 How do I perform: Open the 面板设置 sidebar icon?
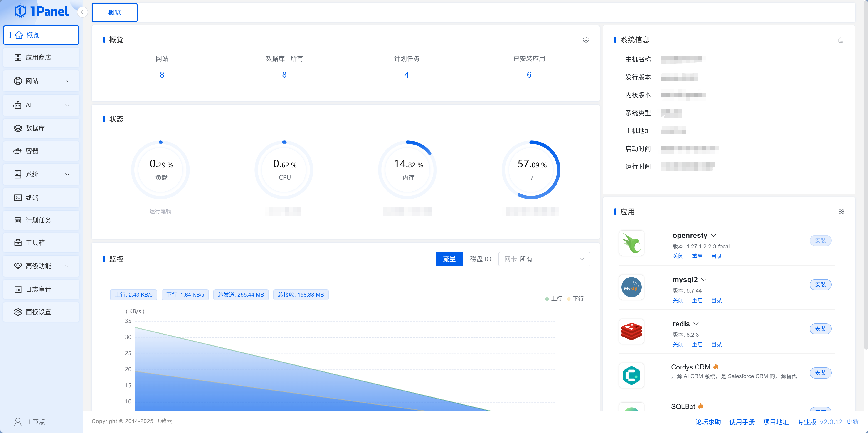pos(19,312)
